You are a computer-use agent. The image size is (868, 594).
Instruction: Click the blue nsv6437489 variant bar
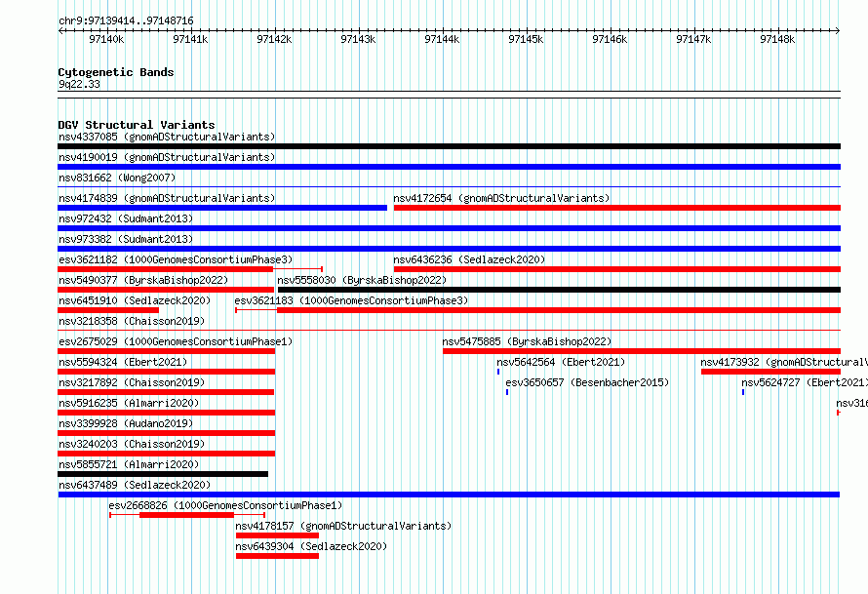tap(449, 495)
